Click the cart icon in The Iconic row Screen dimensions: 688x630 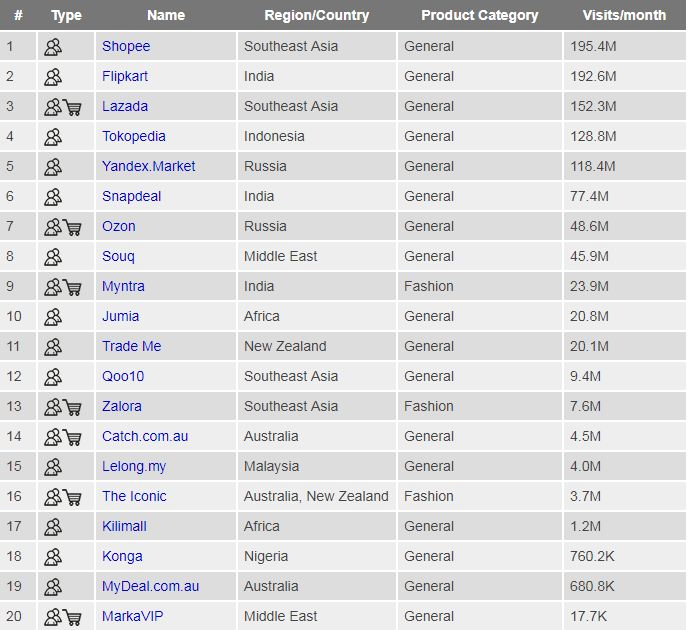73,497
